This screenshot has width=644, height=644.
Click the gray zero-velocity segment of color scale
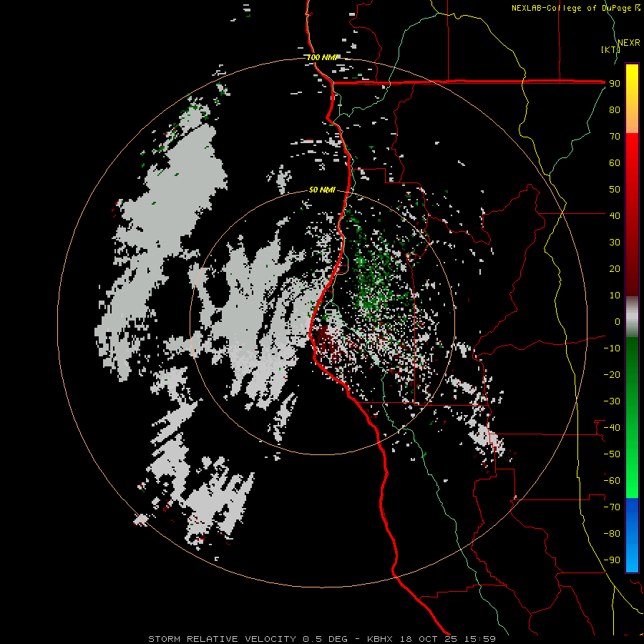coord(632,317)
